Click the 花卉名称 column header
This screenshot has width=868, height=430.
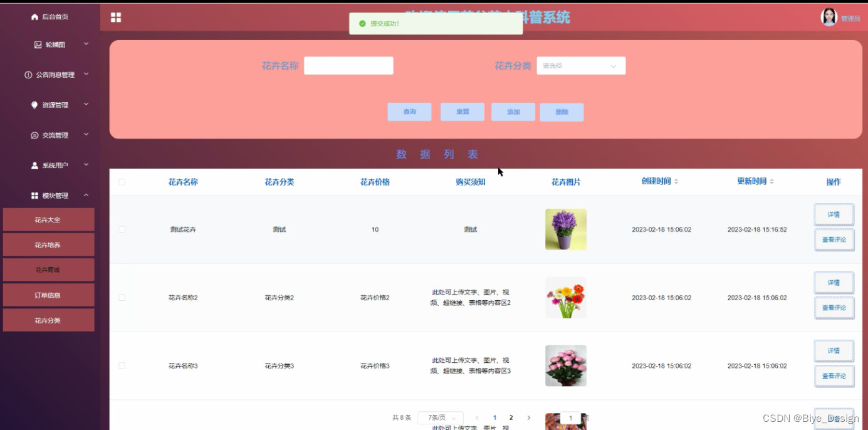point(183,182)
